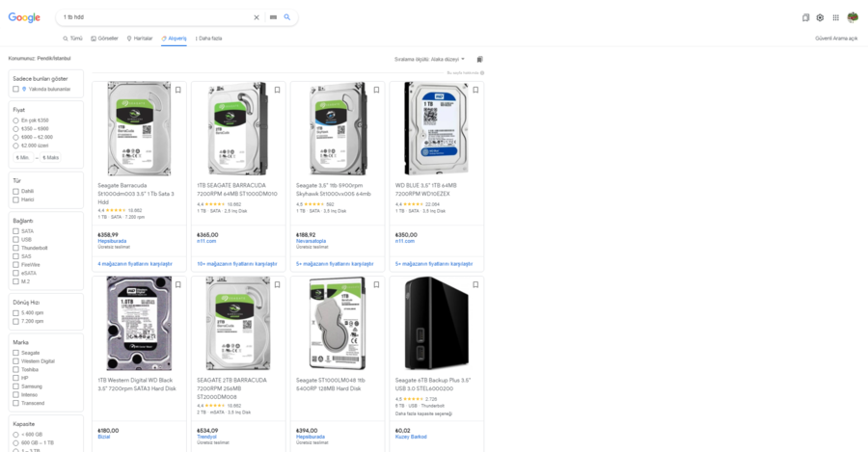Bookmark the SEAGATE 2TB BARRACUDA ST2000DM008 card
The width and height of the screenshot is (868, 452).
(278, 284)
